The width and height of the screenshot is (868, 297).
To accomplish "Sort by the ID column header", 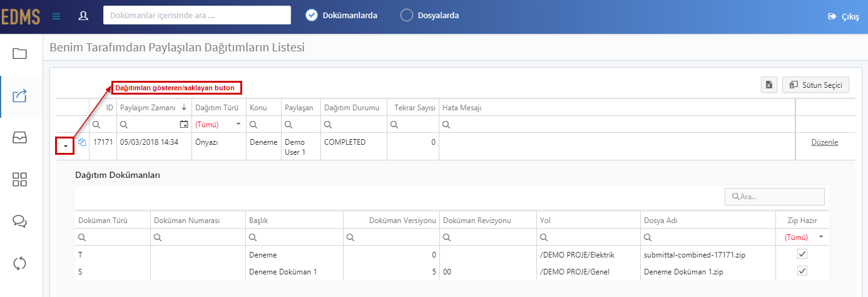I will (110, 108).
